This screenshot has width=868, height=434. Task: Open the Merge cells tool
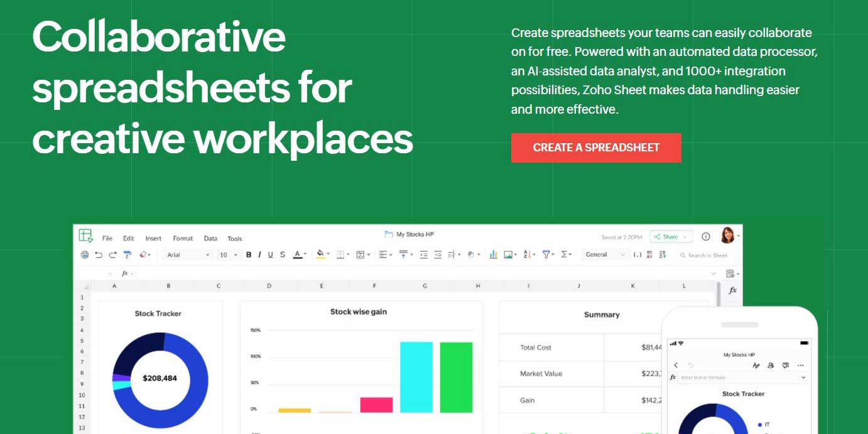(x=363, y=255)
